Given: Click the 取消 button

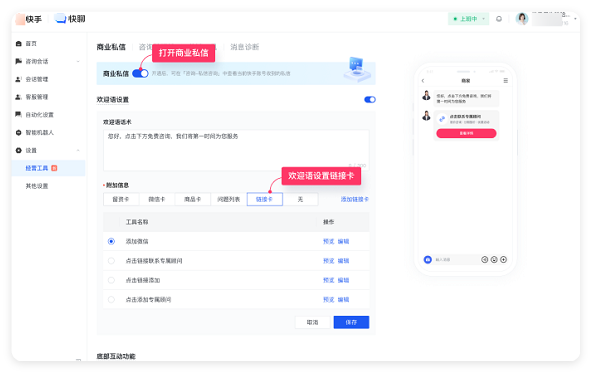Looking at the screenshot, I should coord(312,322).
